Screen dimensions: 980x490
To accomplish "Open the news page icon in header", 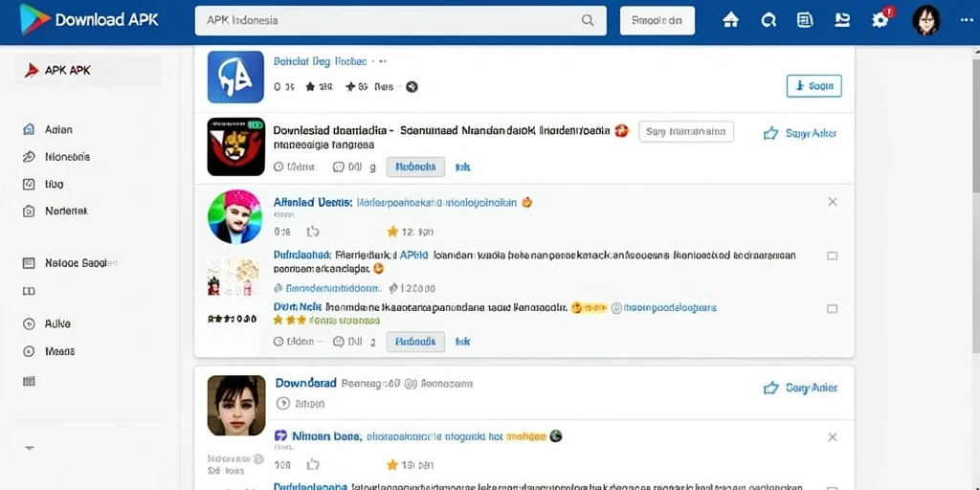I will 805,20.
